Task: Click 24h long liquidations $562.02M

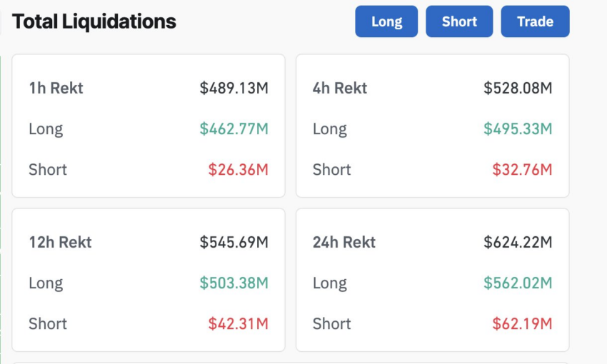Action: point(518,283)
